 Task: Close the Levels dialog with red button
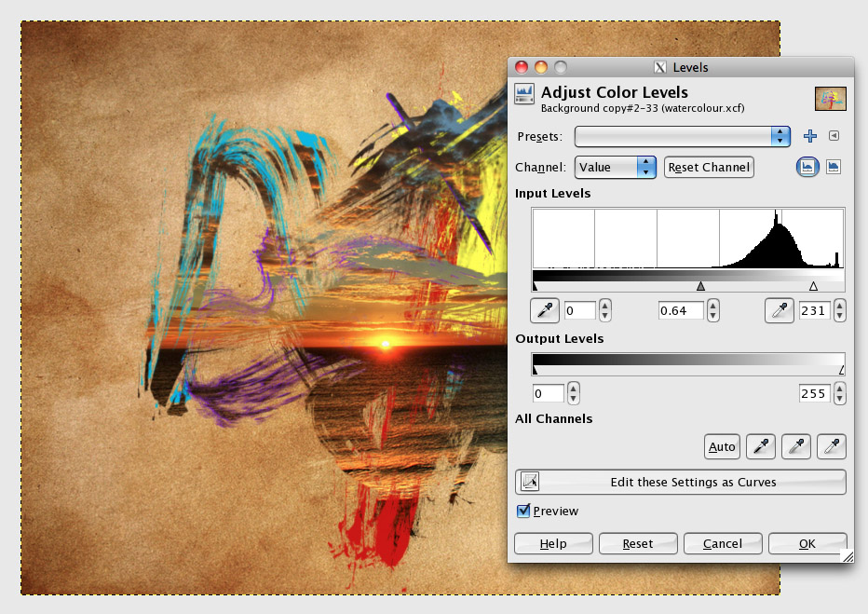(521, 67)
